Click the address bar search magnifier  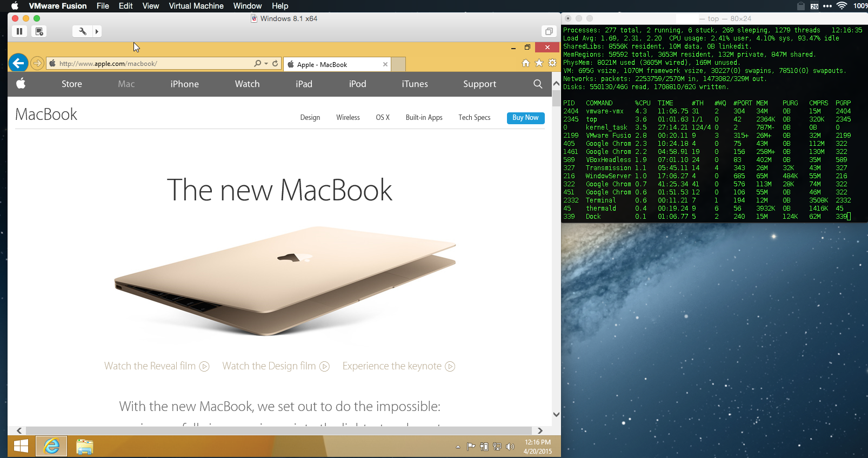(x=258, y=63)
